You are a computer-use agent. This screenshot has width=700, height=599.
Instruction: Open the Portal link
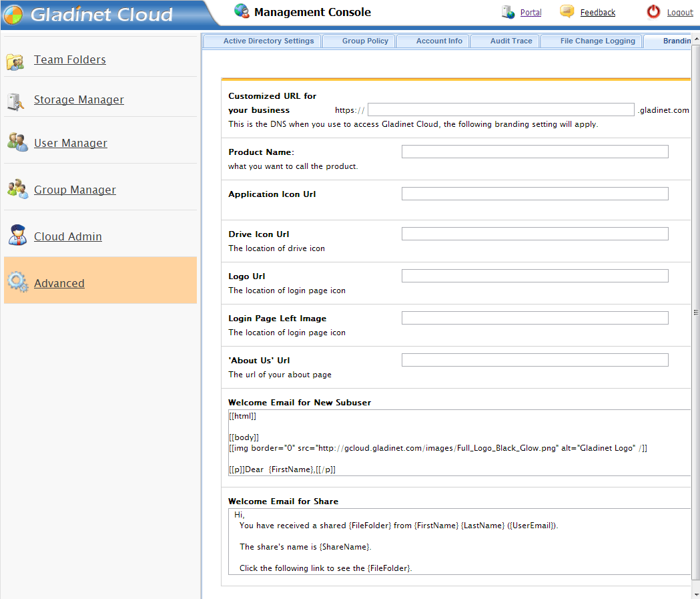click(x=531, y=13)
